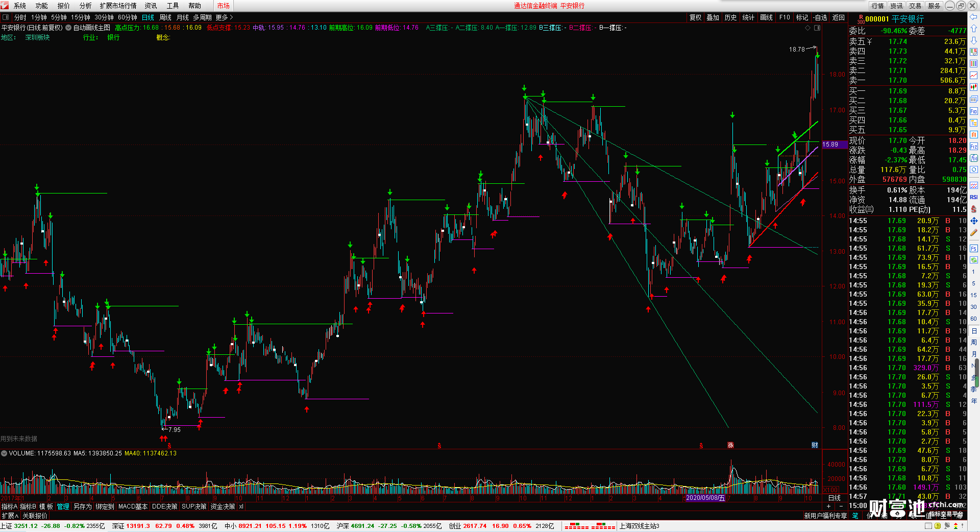The width and height of the screenshot is (980, 532).
Task: Switch to the DDE决策 tab
Action: click(x=164, y=506)
